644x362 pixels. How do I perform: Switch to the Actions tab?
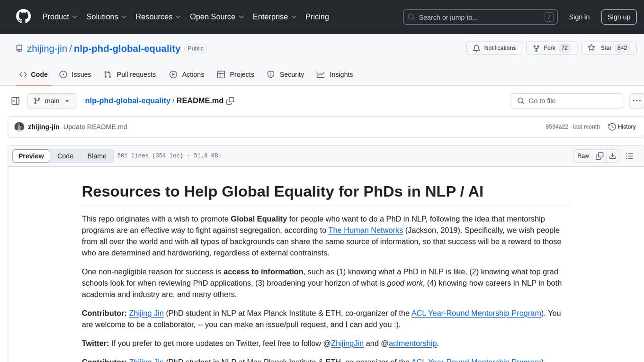pyautogui.click(x=187, y=74)
